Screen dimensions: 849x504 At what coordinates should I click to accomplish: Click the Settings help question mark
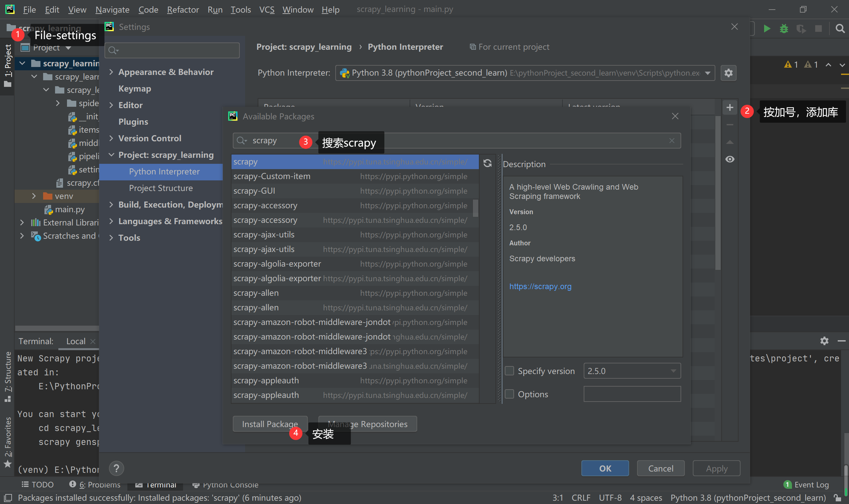[x=116, y=468]
